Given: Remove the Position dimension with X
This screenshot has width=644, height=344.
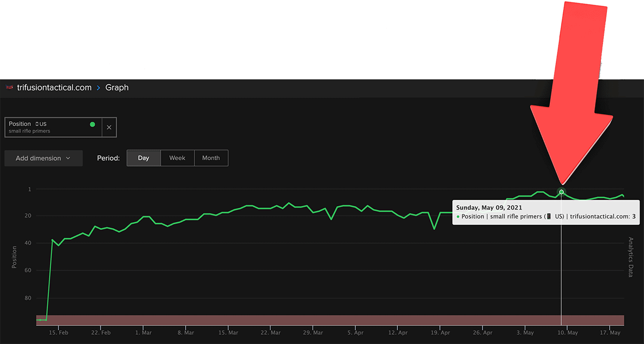Looking at the screenshot, I should coord(109,127).
